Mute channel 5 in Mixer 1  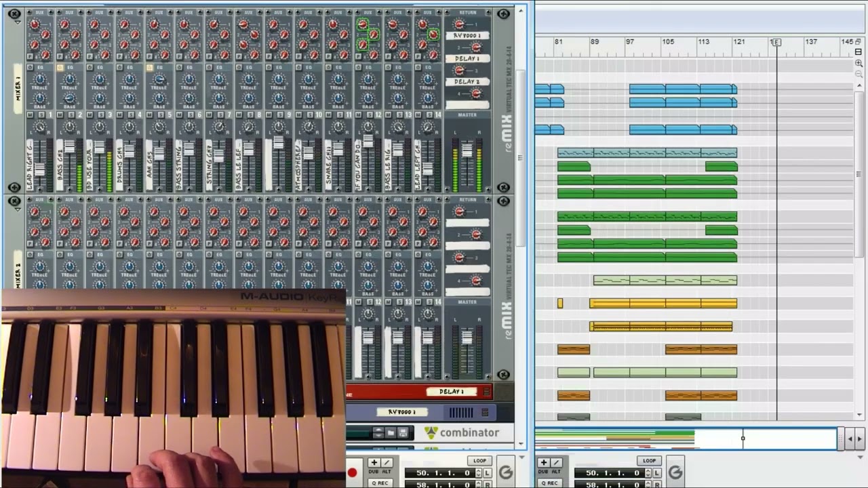149,115
